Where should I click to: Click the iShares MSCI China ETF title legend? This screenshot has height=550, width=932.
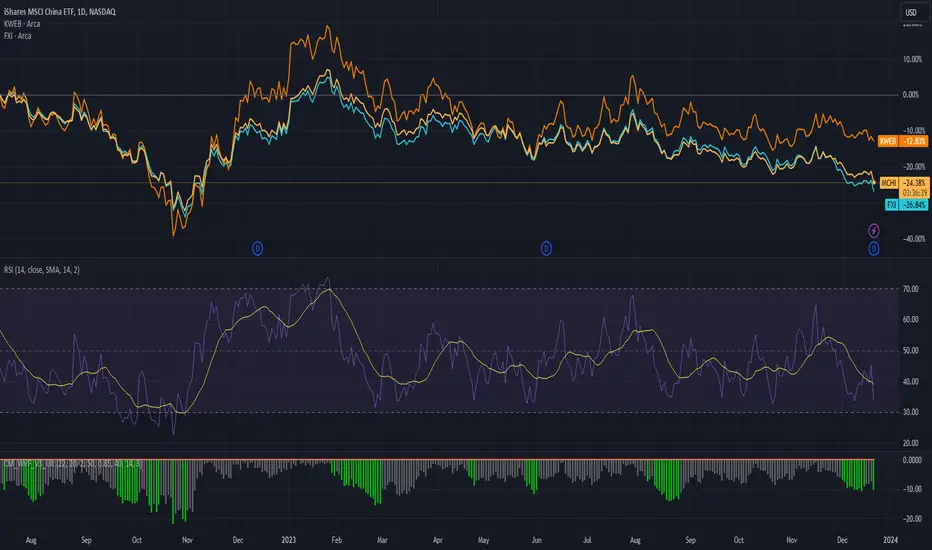click(x=59, y=11)
